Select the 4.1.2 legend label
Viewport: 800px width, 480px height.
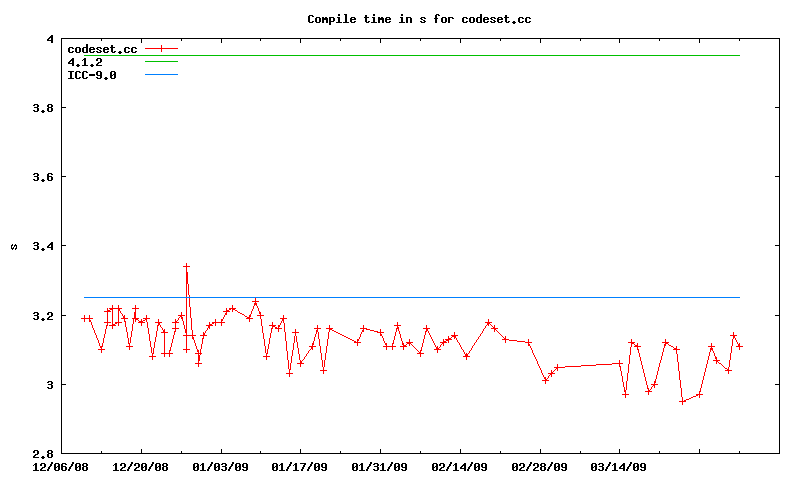click(85, 62)
